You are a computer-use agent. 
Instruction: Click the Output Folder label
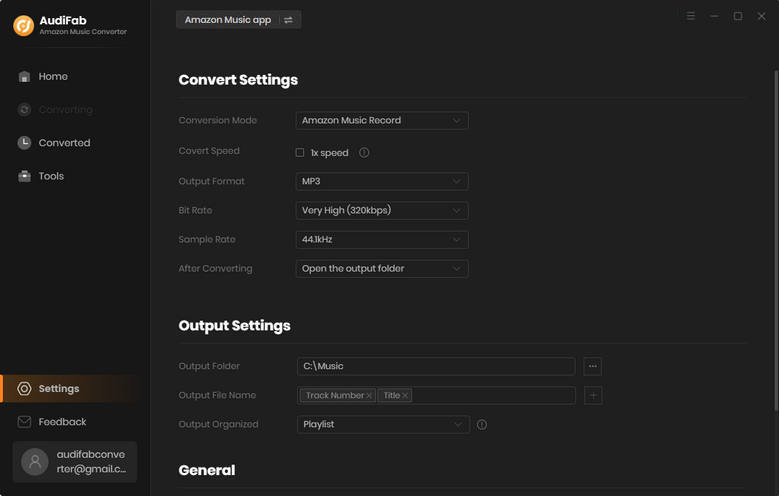(209, 366)
